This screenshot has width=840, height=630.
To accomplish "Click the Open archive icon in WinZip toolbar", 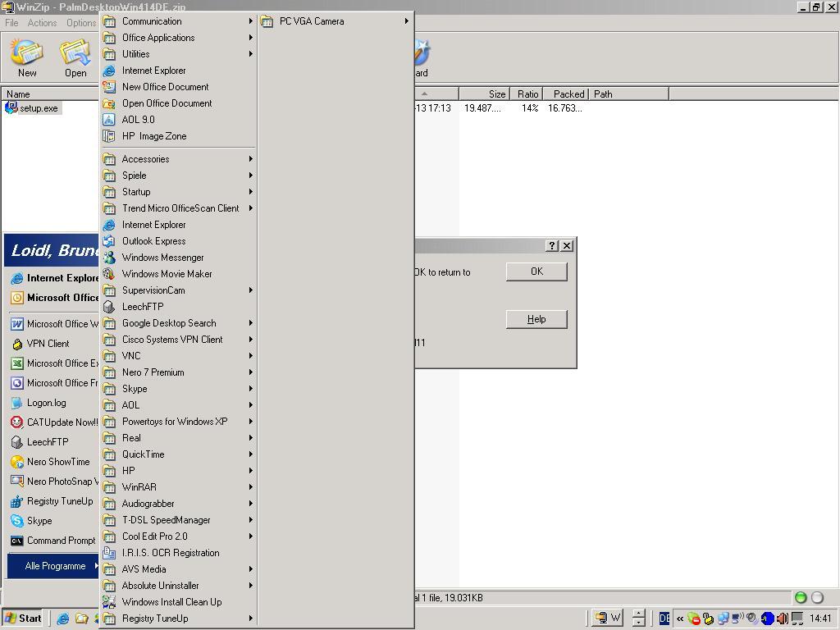I will tap(75, 58).
